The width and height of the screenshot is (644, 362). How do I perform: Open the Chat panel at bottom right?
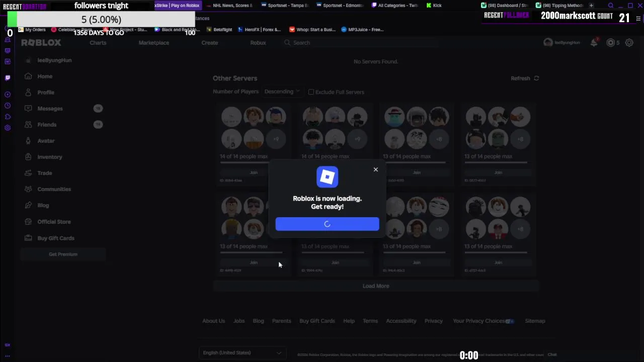click(552, 354)
